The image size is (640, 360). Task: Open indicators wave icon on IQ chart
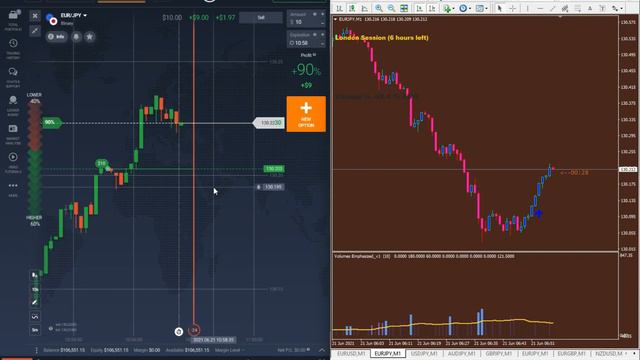tap(35, 316)
